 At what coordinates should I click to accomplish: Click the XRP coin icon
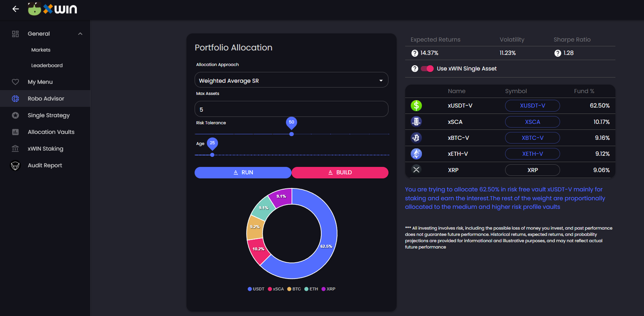[x=416, y=170]
